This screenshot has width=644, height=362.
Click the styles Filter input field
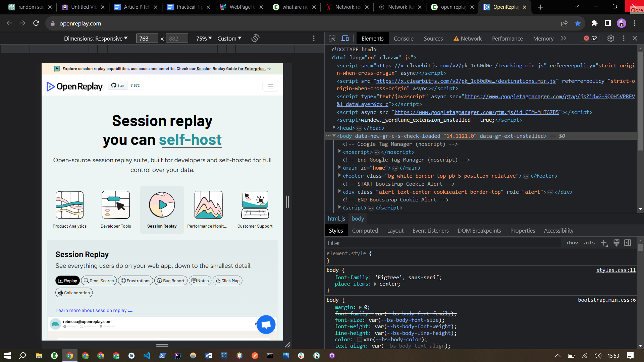click(443, 243)
